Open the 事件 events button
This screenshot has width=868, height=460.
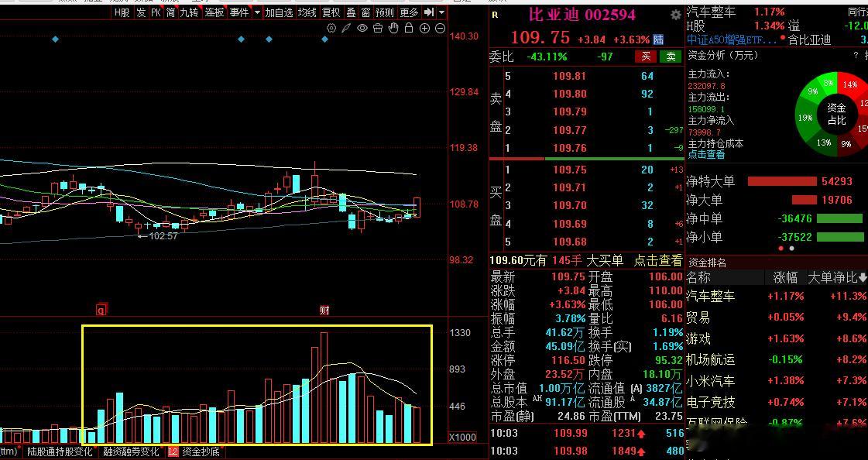click(239, 12)
